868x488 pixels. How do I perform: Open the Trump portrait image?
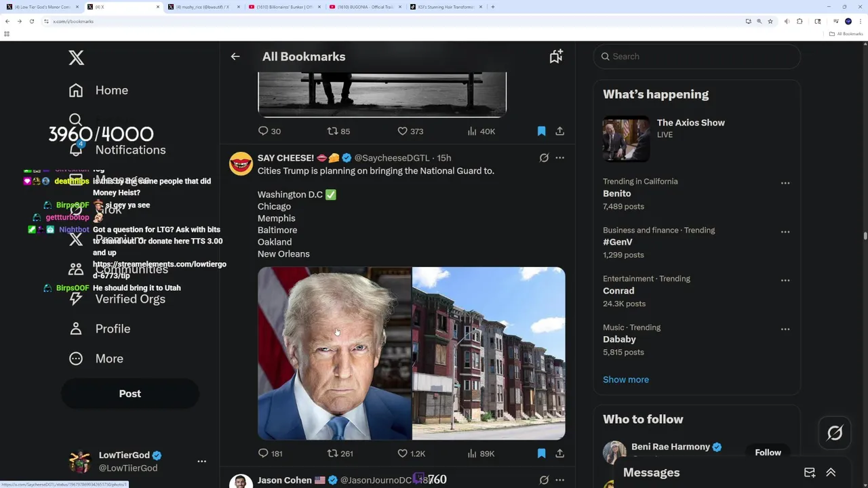(334, 353)
